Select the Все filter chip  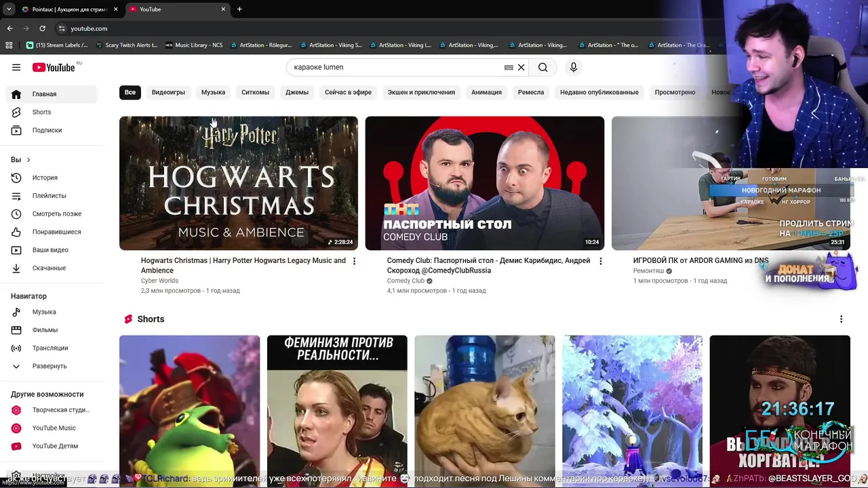pyautogui.click(x=130, y=92)
